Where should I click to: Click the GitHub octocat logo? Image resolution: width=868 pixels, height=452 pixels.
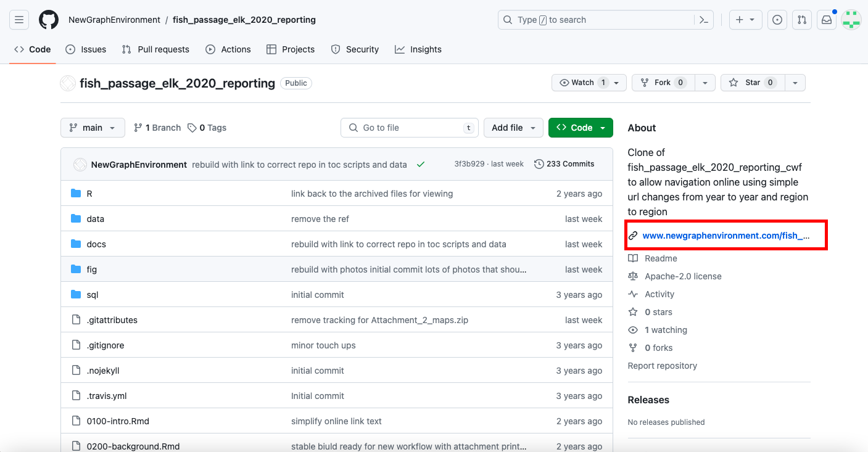click(49, 20)
